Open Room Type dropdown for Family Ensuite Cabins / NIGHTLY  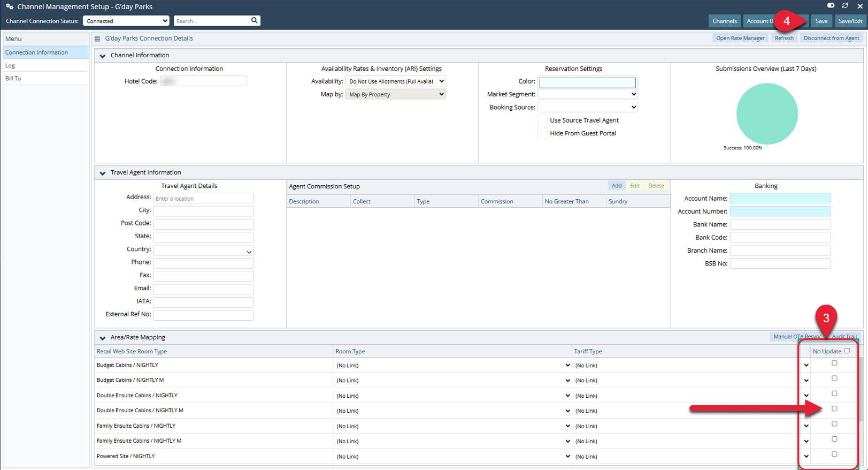pyautogui.click(x=452, y=426)
